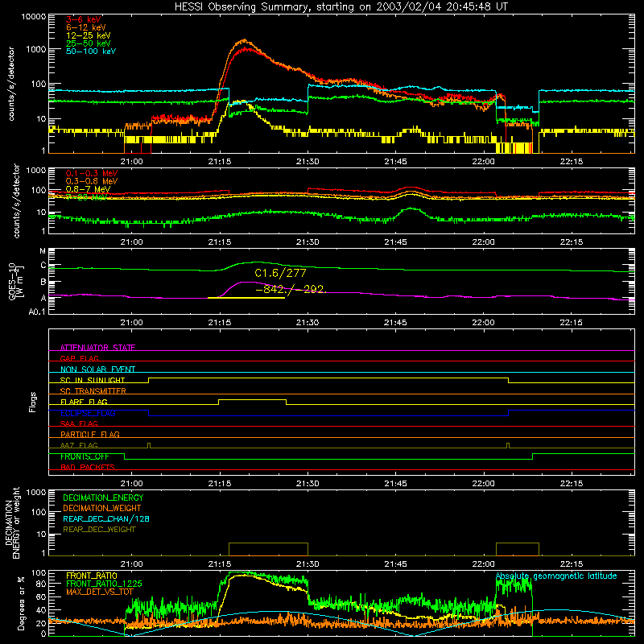Image resolution: width=644 pixels, height=644 pixels.
Task: Click the 'Absolute geomagnetic latitude' label
Action: pos(556,576)
